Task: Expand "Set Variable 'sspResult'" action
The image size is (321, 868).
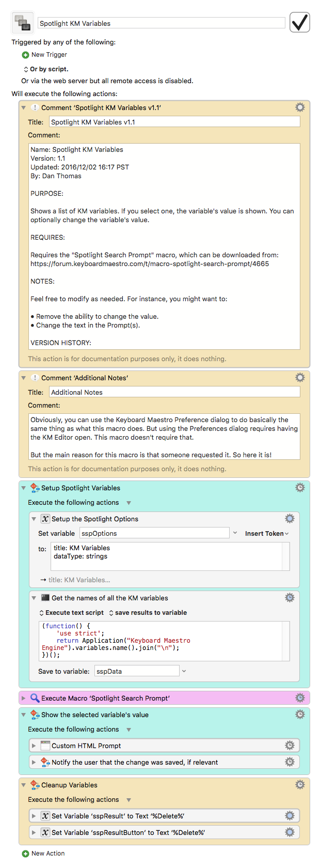Action: [34, 816]
